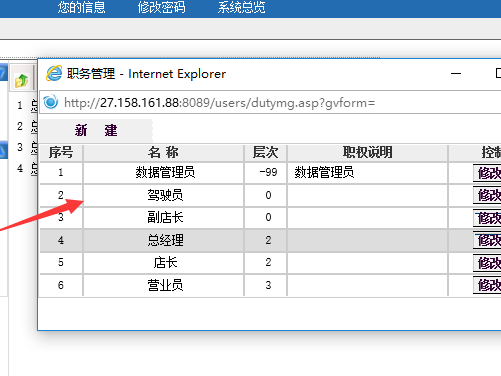Click 修改 button for 营业员 row

(487, 285)
